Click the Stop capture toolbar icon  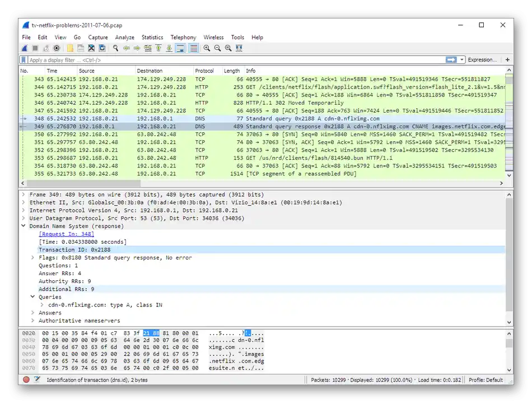[x=35, y=48]
